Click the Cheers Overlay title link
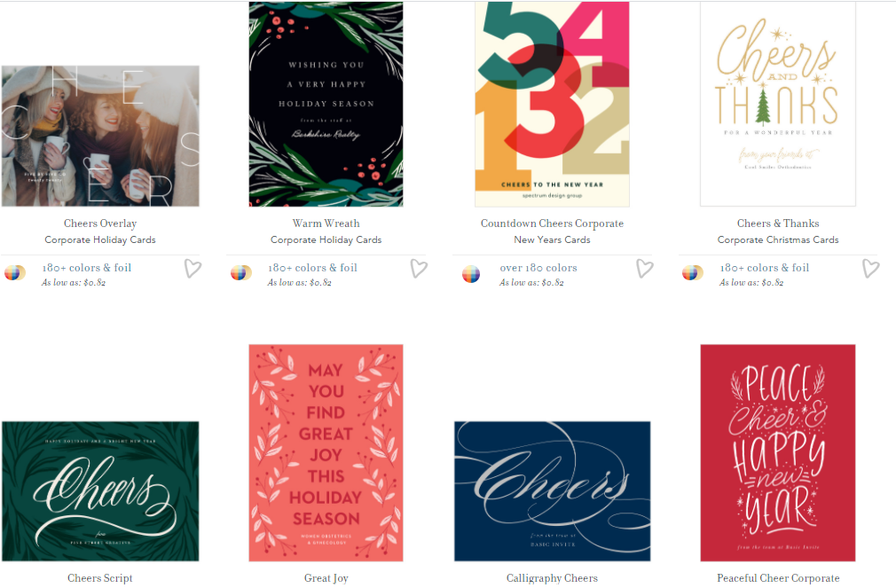The width and height of the screenshot is (896, 588). (100, 223)
